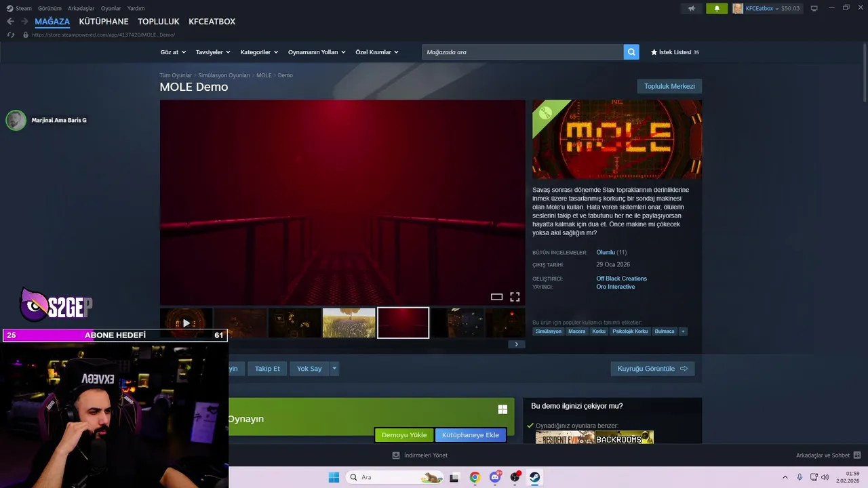Click the Topluluk Merkezi button
The height and width of the screenshot is (488, 868).
(x=669, y=86)
